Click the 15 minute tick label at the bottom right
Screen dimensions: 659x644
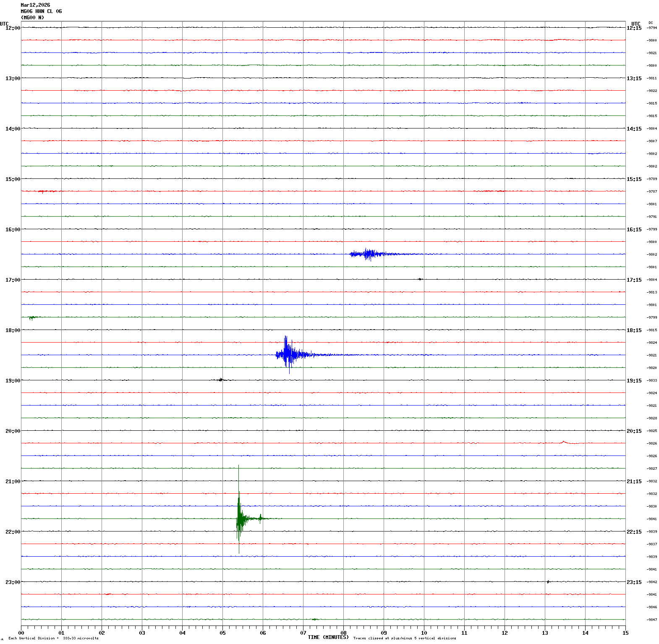pos(625,633)
